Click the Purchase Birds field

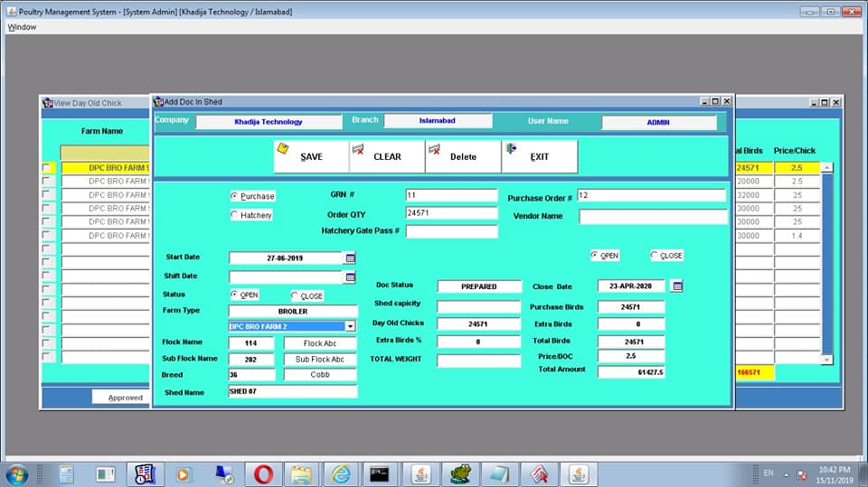pos(630,306)
